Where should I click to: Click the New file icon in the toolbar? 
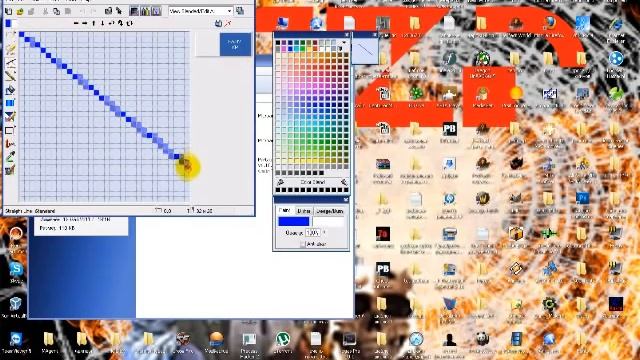(x=9, y=11)
